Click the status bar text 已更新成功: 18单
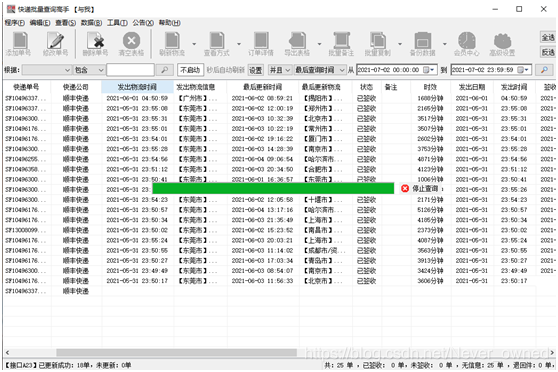Viewport: 558px width, 372px height. coord(65,365)
